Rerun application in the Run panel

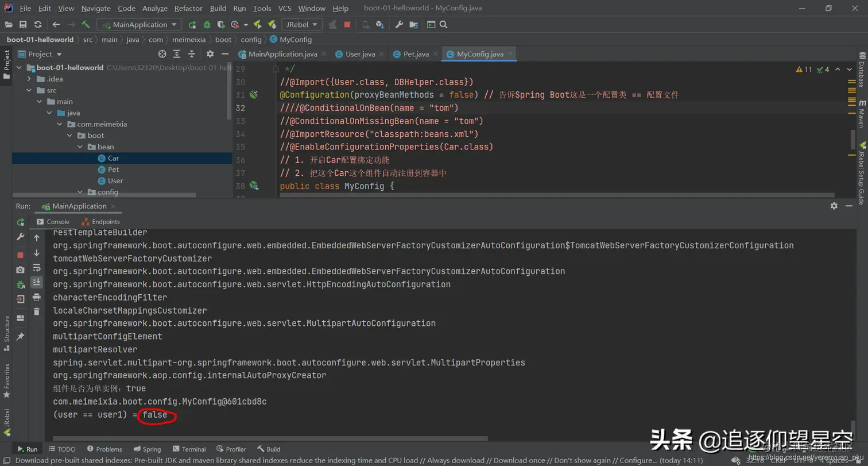click(21, 222)
